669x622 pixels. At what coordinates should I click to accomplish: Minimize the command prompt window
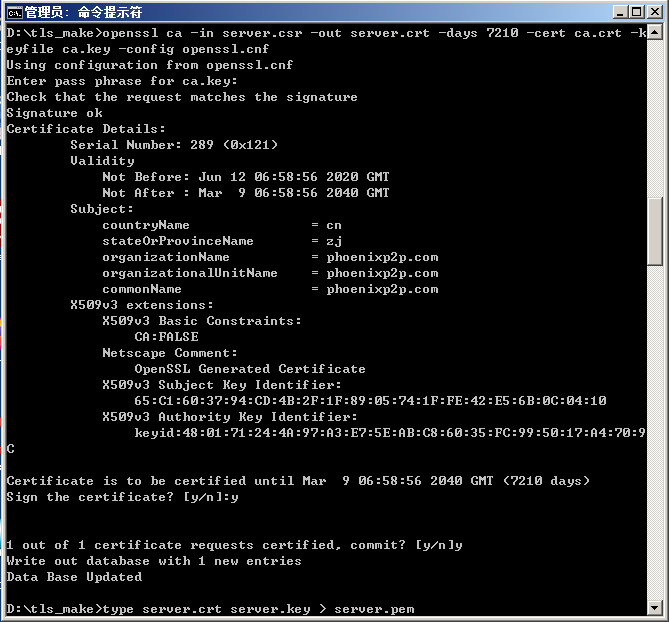tap(620, 12)
